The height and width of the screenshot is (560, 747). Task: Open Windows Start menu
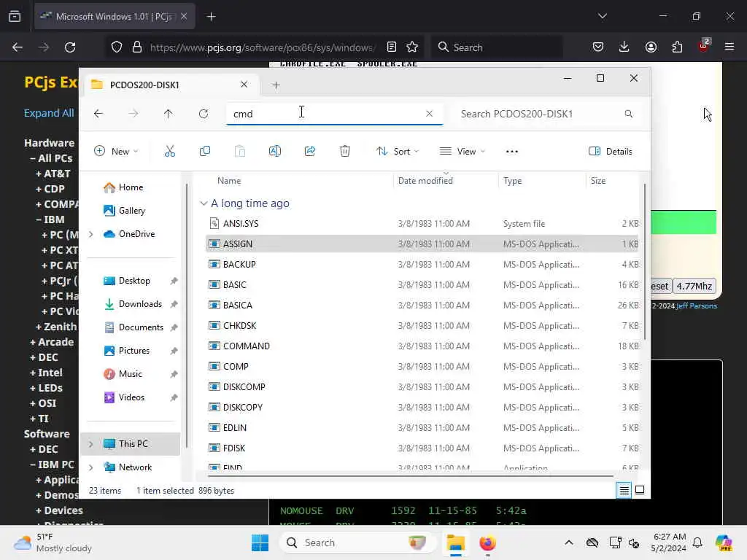[x=260, y=542]
